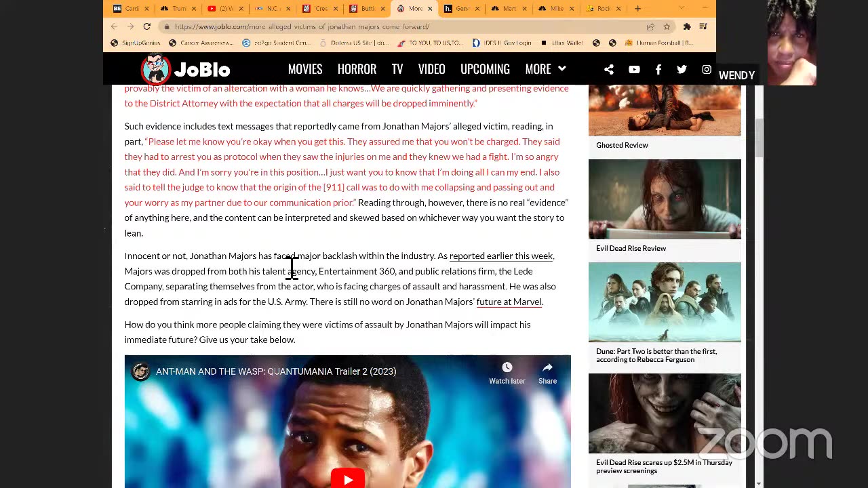
Task: Reload the JoBlo page
Action: (x=146, y=26)
